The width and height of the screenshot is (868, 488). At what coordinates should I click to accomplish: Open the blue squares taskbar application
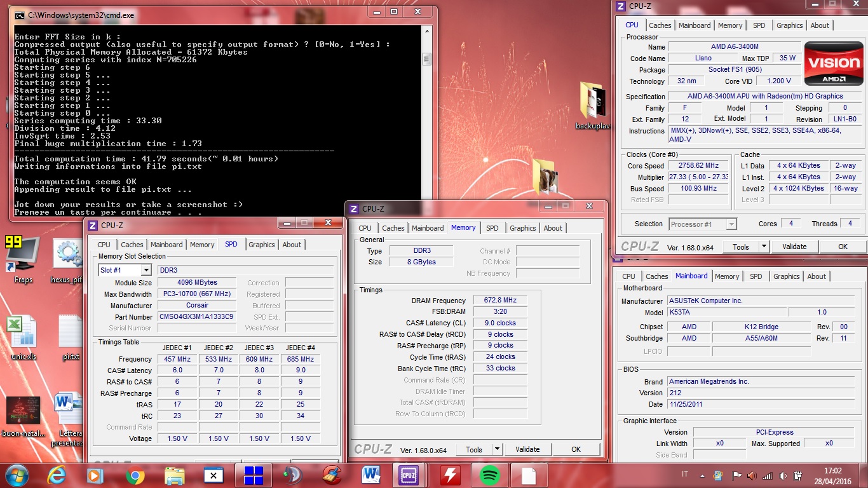click(253, 475)
